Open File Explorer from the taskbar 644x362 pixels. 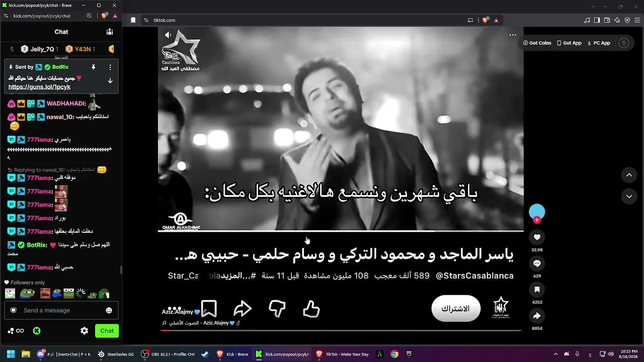point(26,354)
